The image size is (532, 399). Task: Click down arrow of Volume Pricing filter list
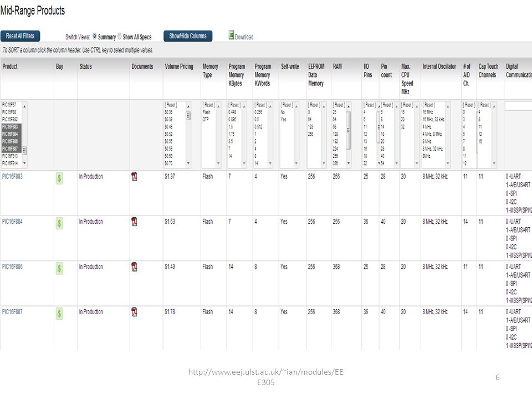188,163
